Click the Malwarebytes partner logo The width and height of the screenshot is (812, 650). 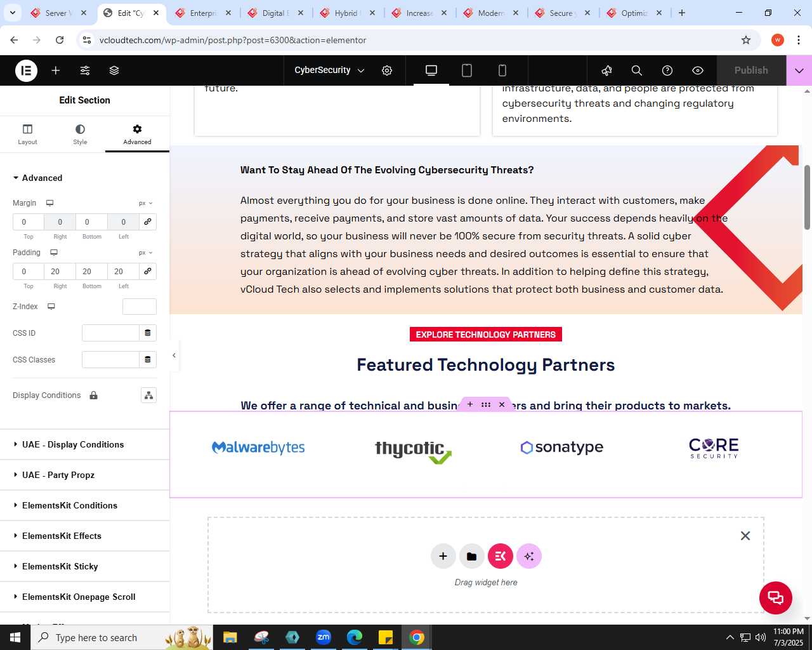point(258,448)
